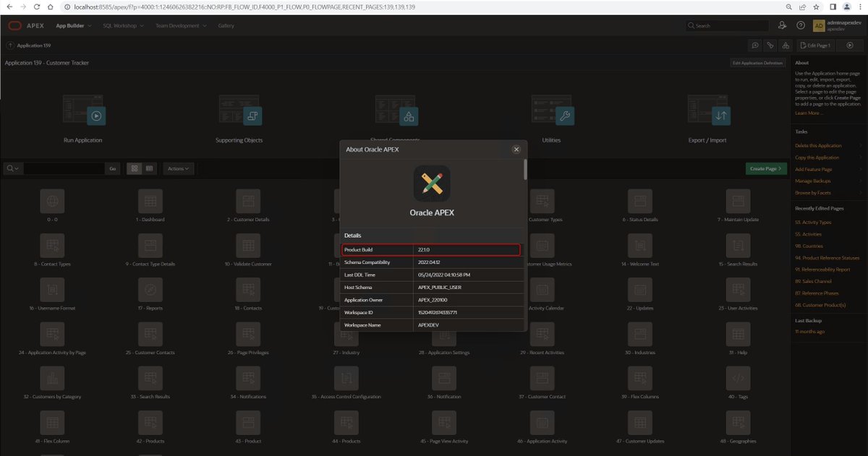Switch to icon grid view
868x456 pixels.
134,168
